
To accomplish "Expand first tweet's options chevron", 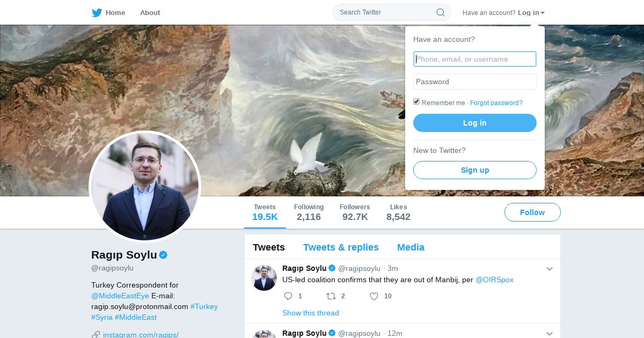I will pyautogui.click(x=550, y=269).
